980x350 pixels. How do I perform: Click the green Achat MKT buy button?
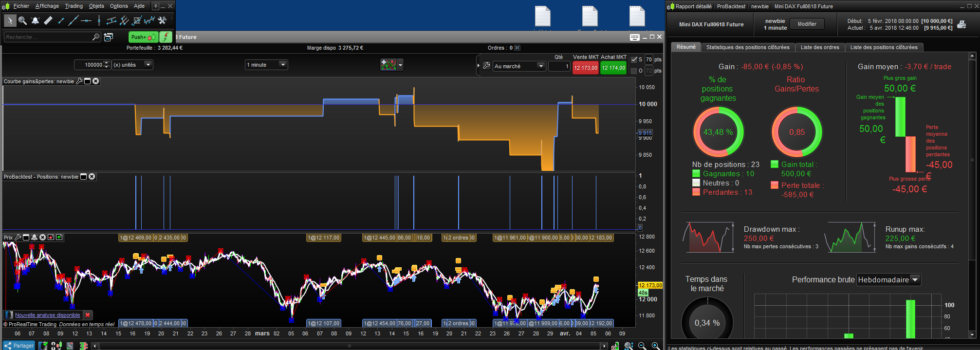click(x=613, y=68)
